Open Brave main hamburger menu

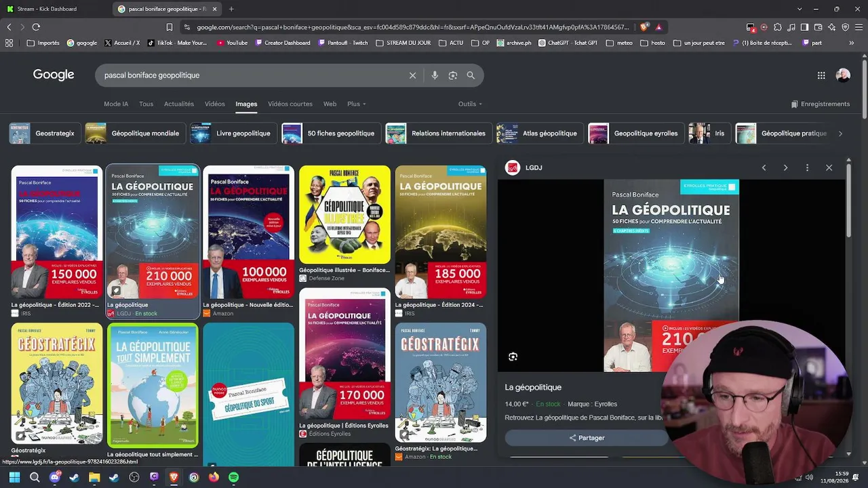859,27
